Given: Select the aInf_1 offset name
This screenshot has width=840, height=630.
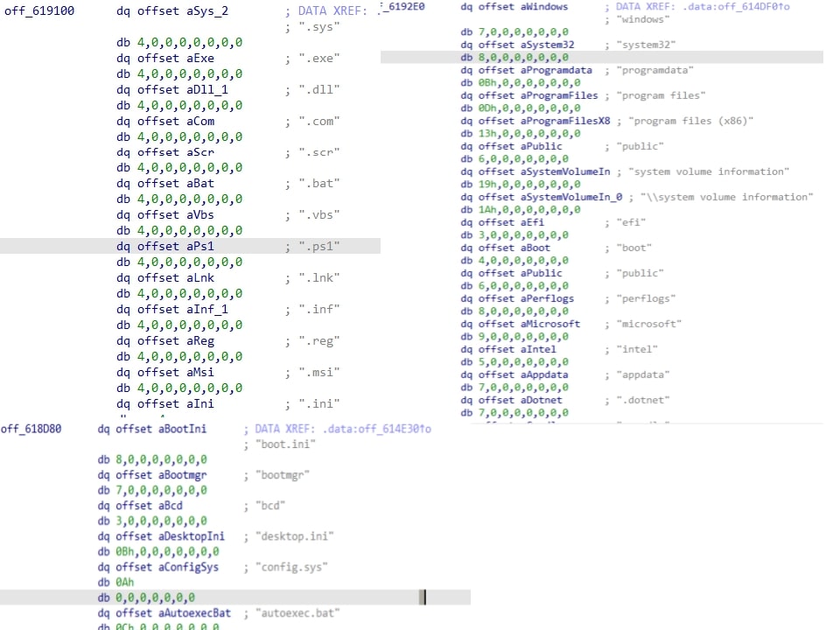Looking at the screenshot, I should click(205, 309).
